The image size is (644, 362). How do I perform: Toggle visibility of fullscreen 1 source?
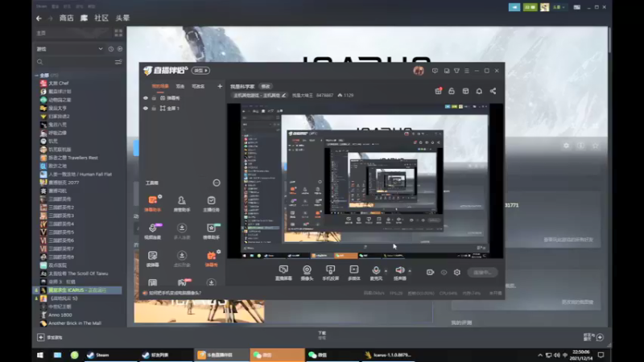[146, 109]
